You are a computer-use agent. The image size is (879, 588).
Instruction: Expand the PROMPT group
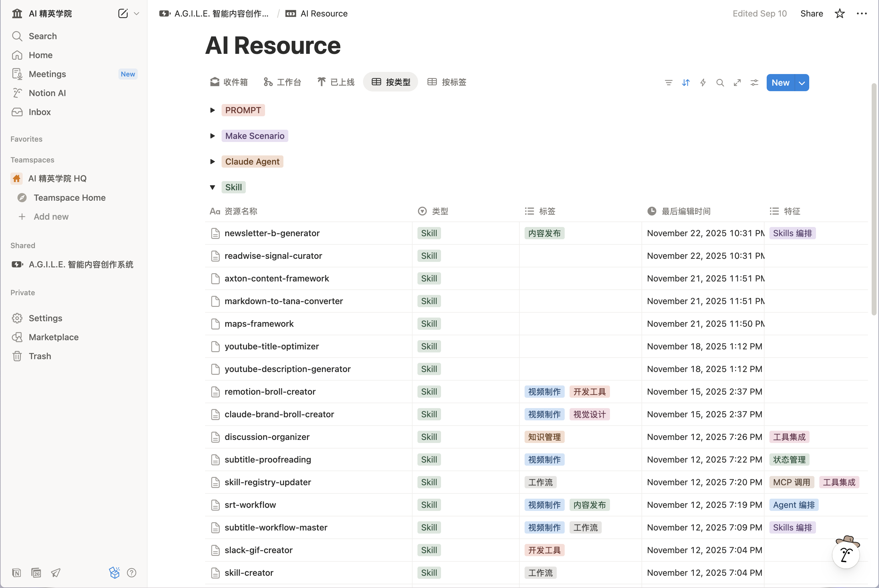click(x=212, y=110)
